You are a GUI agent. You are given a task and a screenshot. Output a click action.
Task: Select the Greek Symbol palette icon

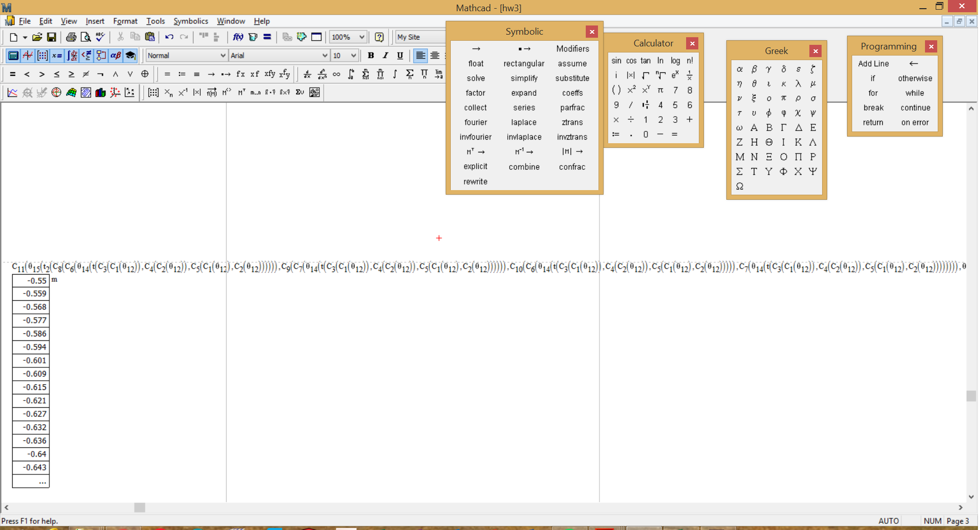click(x=116, y=56)
